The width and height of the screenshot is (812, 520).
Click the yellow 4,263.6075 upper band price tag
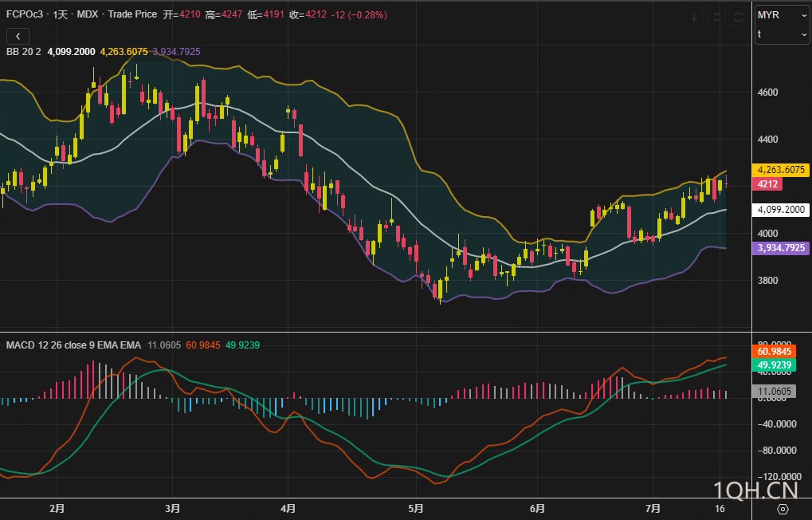pos(781,170)
